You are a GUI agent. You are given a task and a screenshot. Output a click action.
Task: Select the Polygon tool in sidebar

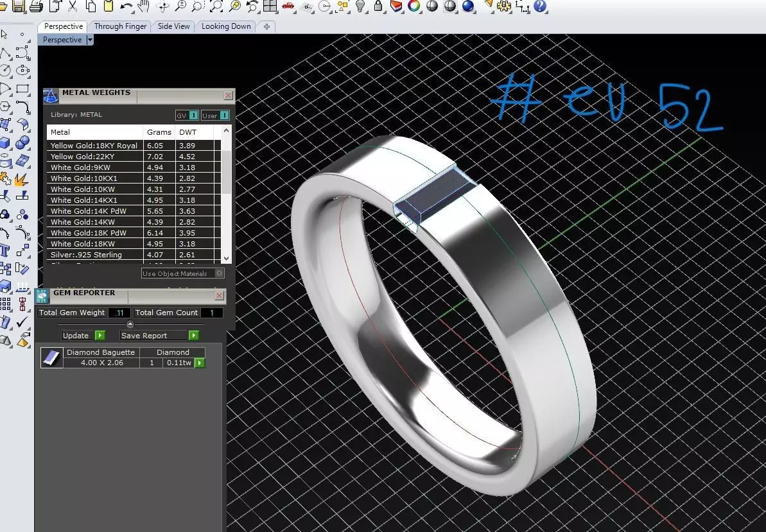5,107
